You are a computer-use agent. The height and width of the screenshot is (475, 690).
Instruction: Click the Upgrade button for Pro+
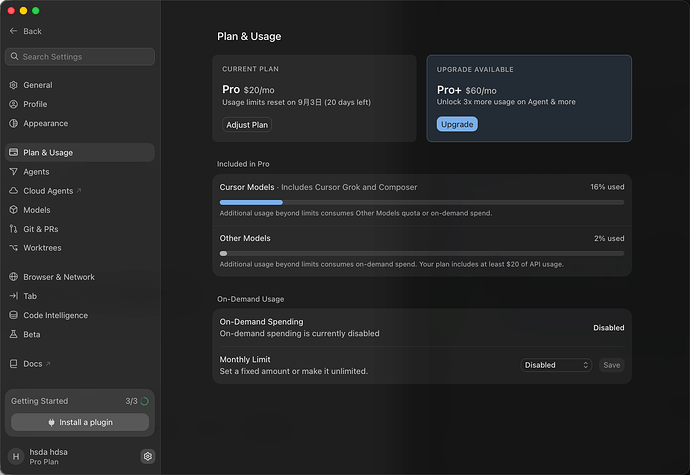[x=457, y=124]
